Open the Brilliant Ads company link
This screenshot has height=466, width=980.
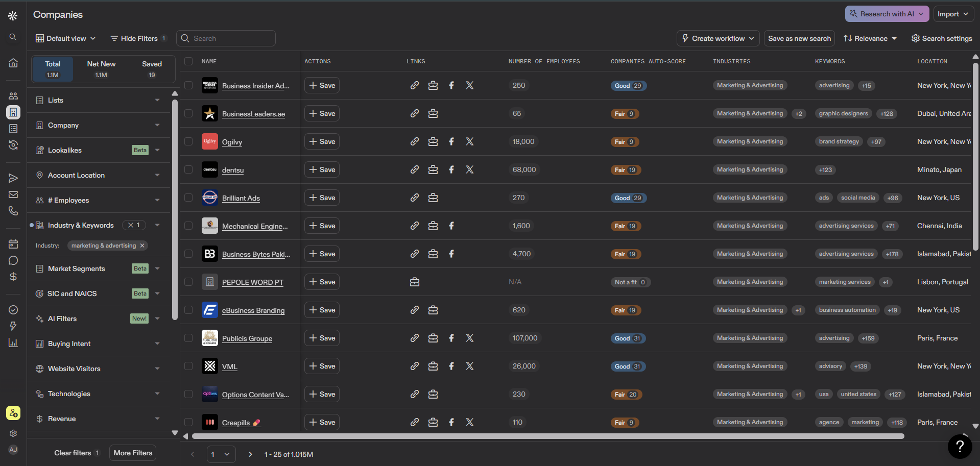241,198
